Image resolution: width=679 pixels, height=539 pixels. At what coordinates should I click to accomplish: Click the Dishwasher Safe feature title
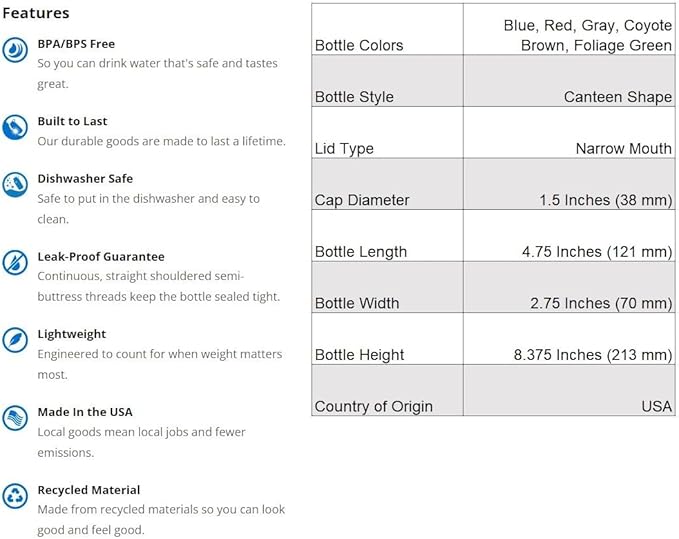(x=85, y=179)
